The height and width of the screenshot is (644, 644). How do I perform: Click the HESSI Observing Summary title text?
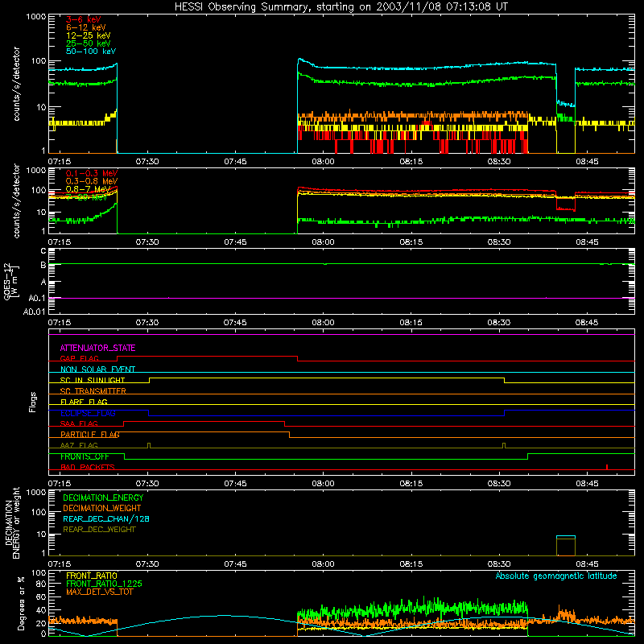pos(341,7)
